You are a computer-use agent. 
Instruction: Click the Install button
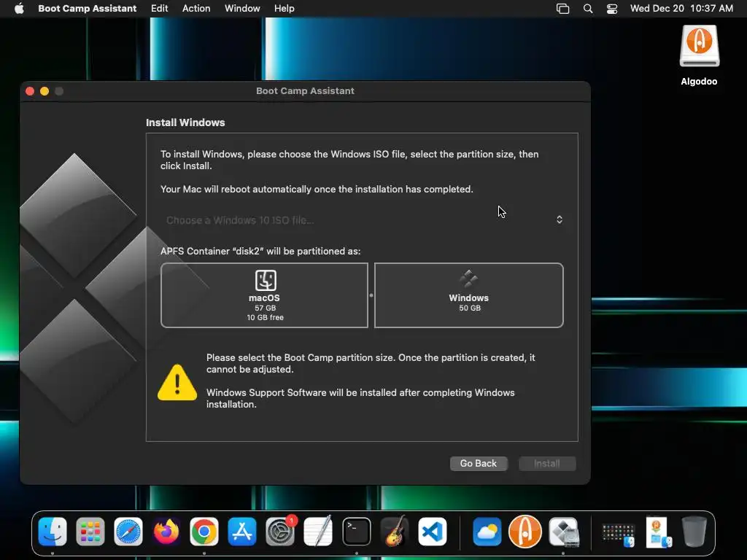tap(547, 463)
